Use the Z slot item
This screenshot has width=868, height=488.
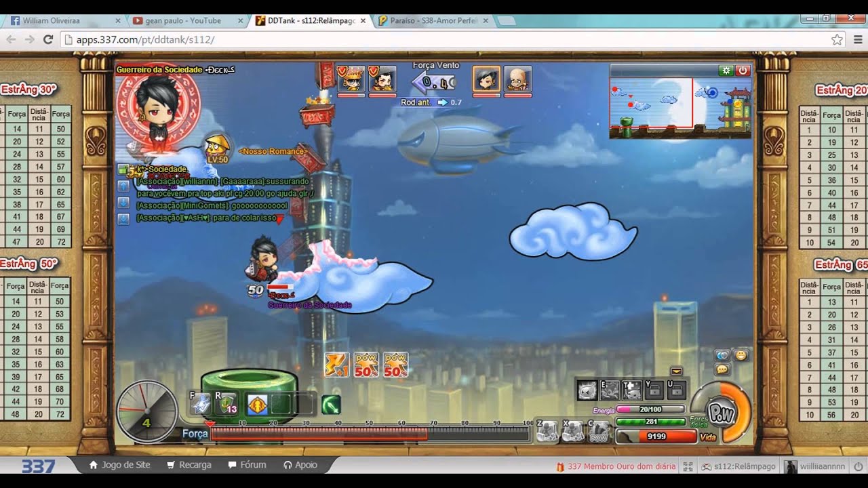click(548, 432)
